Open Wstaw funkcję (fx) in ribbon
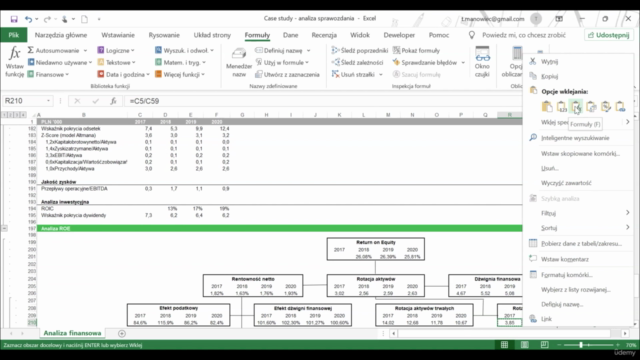640x360 pixels. click(14, 62)
